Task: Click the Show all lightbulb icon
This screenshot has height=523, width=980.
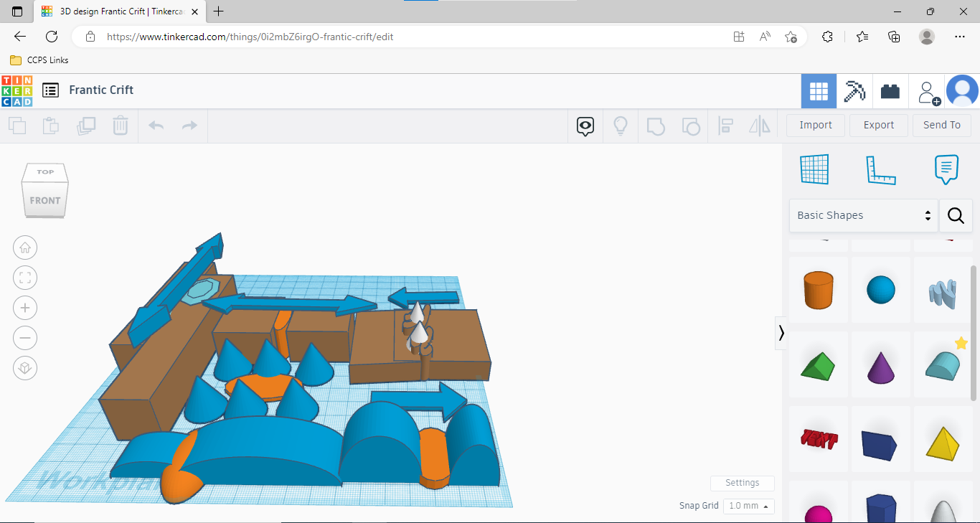Action: (621, 126)
